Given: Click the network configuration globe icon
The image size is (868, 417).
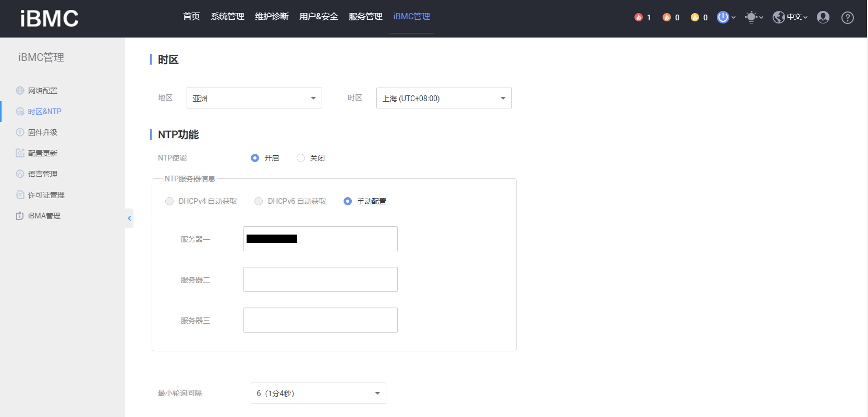Looking at the screenshot, I should [20, 91].
